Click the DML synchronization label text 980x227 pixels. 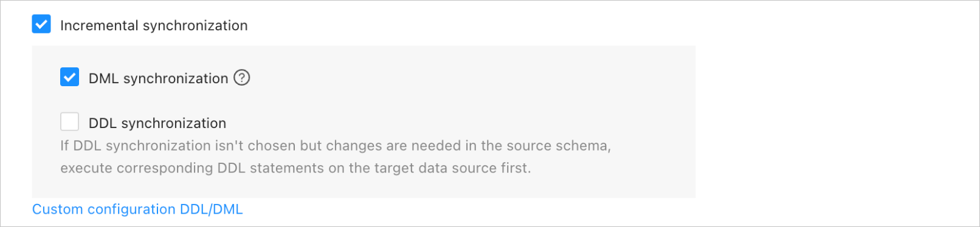coord(158,78)
